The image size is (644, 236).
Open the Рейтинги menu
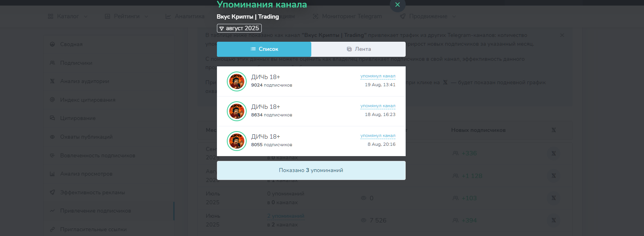click(x=126, y=16)
